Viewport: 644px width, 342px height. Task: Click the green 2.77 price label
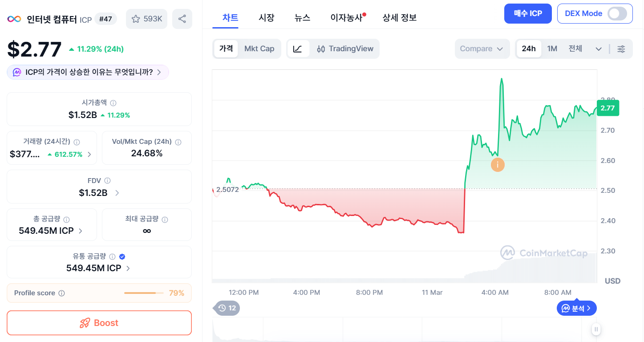pos(608,108)
